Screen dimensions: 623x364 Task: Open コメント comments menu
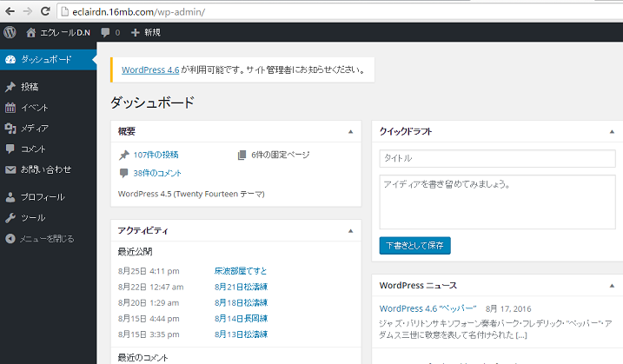[48, 149]
